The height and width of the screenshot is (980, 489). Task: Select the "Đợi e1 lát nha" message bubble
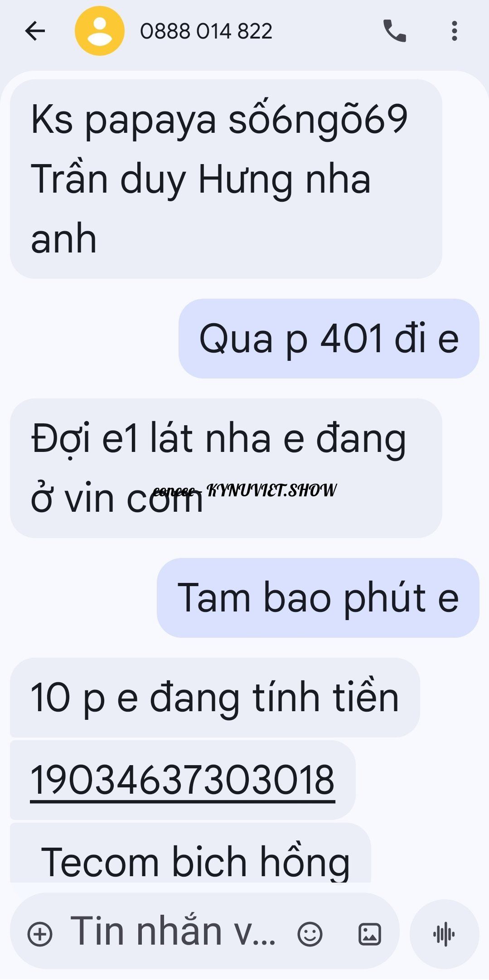click(226, 468)
